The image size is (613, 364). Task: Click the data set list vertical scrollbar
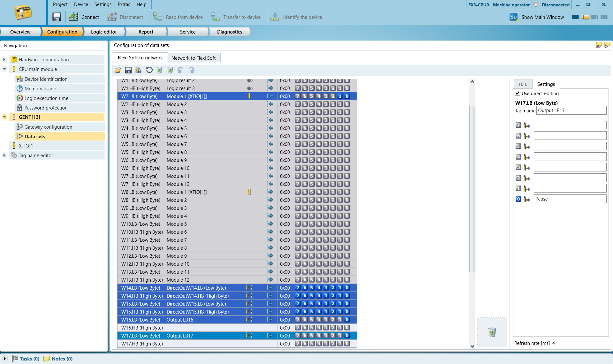click(472, 188)
